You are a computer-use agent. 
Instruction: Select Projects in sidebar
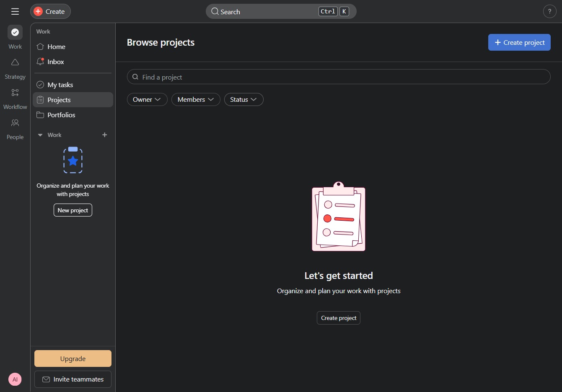pyautogui.click(x=73, y=100)
